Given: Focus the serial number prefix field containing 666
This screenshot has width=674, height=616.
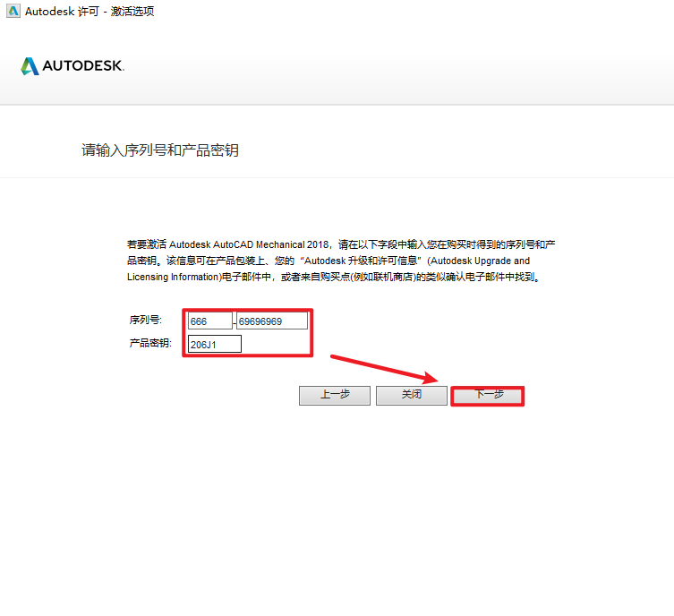Looking at the screenshot, I should point(209,321).
